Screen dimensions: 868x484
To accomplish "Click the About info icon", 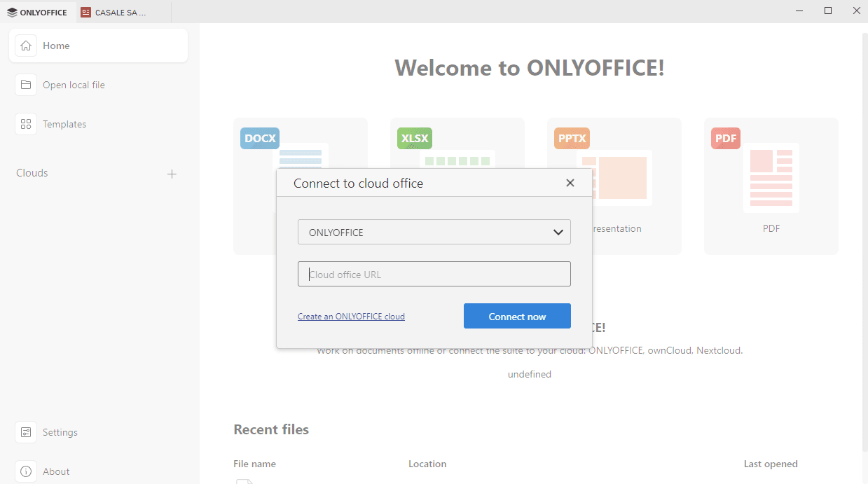I will (26, 471).
